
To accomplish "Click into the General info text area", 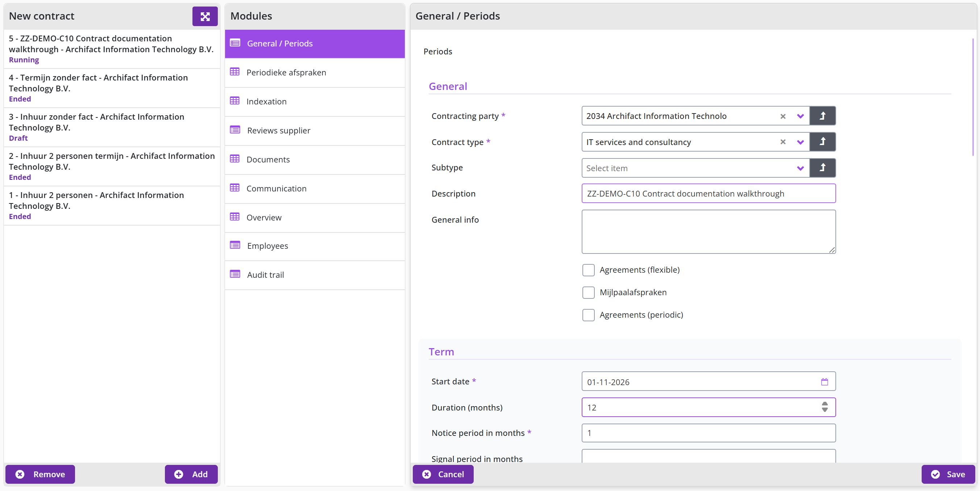I will pyautogui.click(x=709, y=231).
